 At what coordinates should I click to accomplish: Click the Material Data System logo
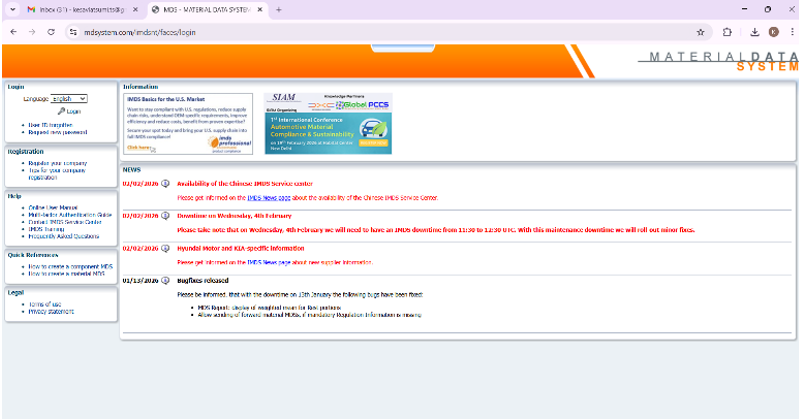(x=718, y=61)
